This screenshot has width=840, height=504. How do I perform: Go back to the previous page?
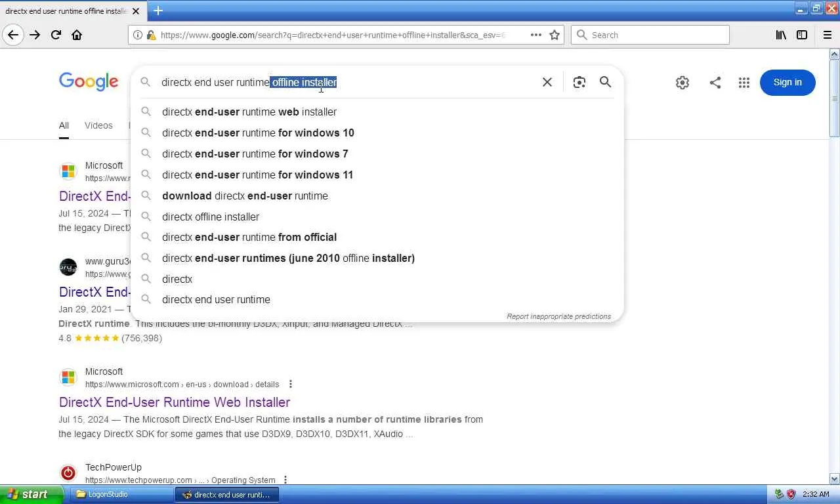tap(13, 35)
